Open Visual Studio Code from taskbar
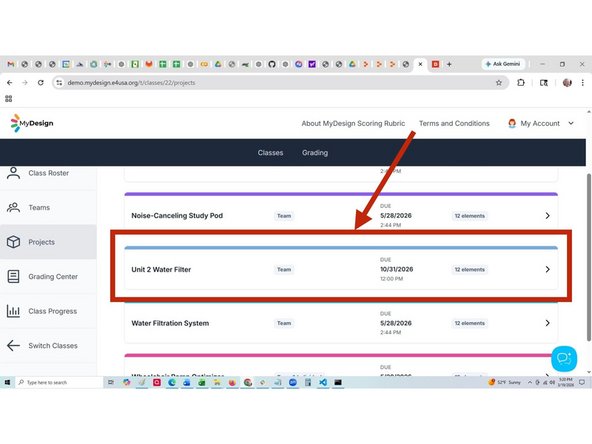This screenshot has height=444, width=592. coord(323,382)
